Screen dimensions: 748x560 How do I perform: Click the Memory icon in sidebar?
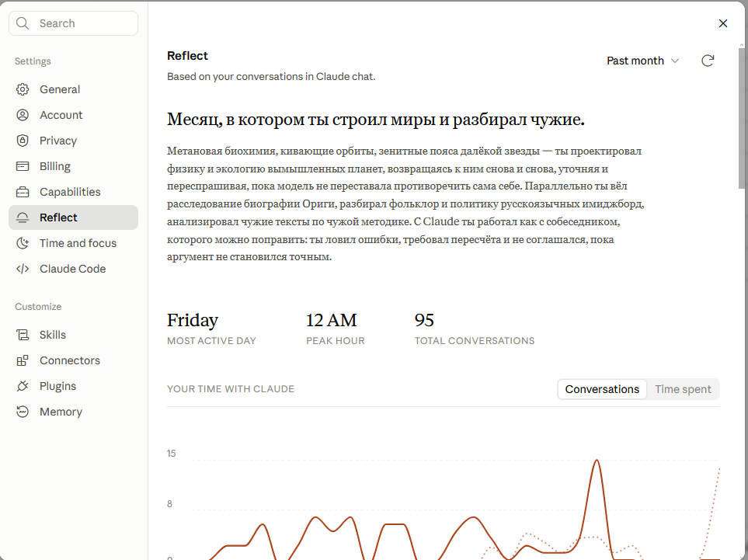(23, 412)
